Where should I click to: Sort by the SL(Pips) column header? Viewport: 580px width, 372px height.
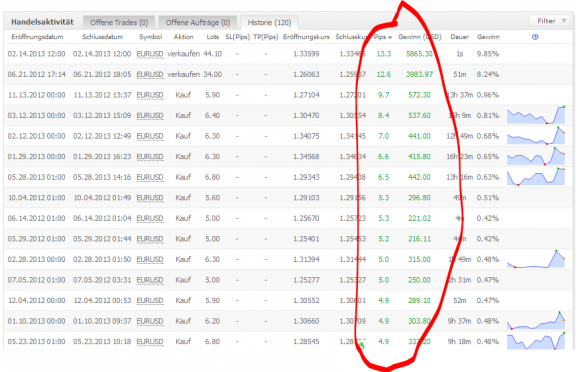point(237,37)
